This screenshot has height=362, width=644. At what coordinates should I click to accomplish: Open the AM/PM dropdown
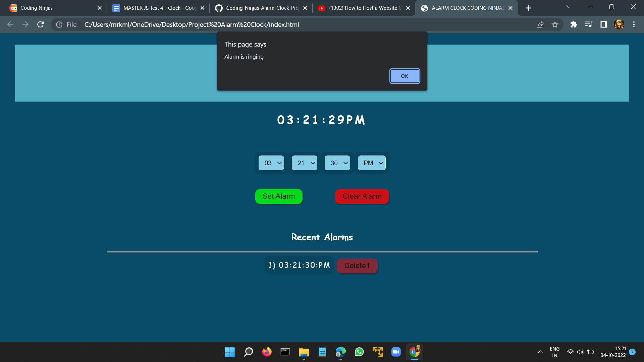372,163
